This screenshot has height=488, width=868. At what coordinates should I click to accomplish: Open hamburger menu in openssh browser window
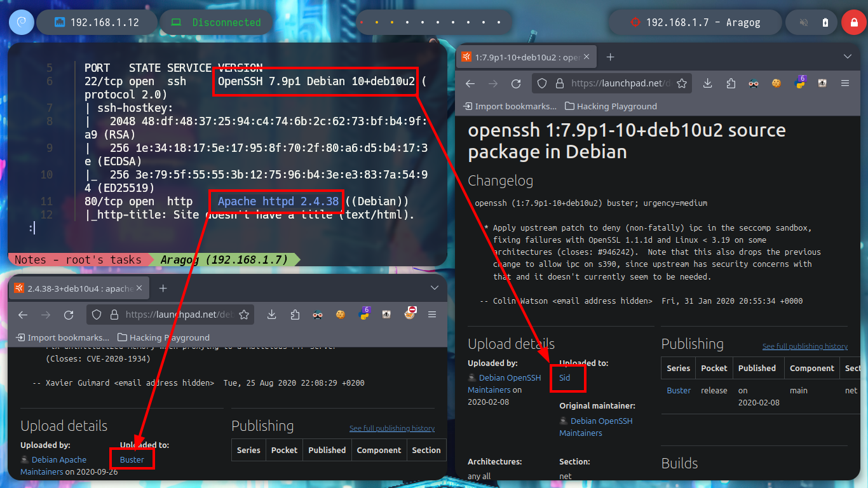click(845, 83)
